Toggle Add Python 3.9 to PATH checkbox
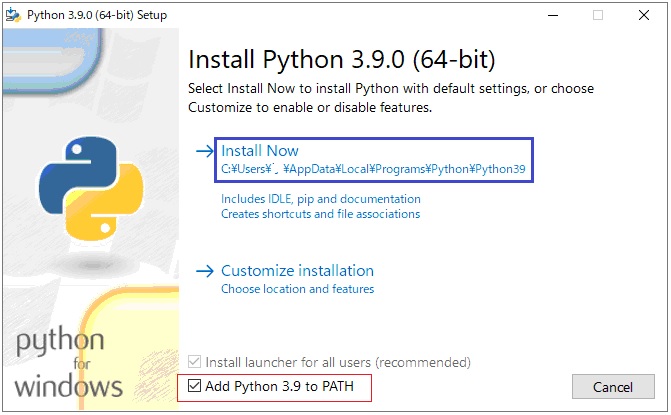 click(194, 386)
